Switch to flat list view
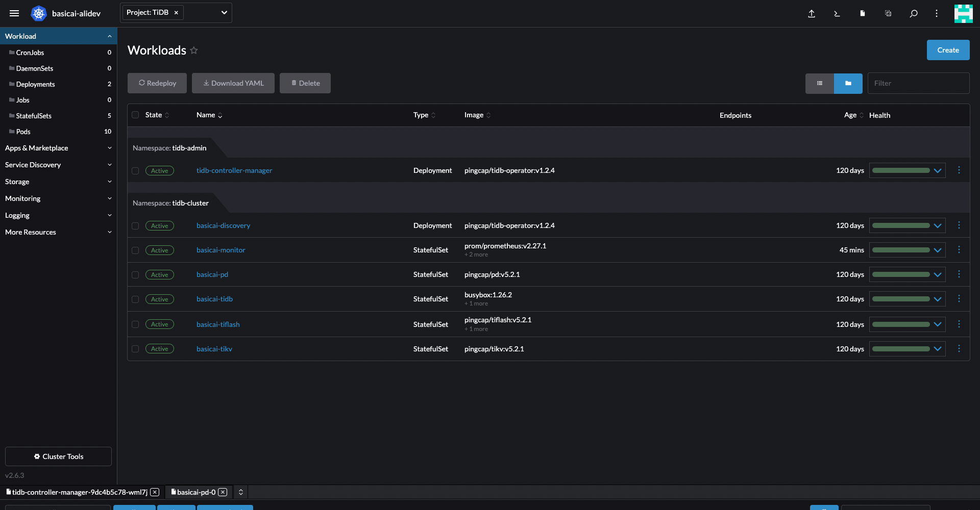980x510 pixels. [820, 83]
